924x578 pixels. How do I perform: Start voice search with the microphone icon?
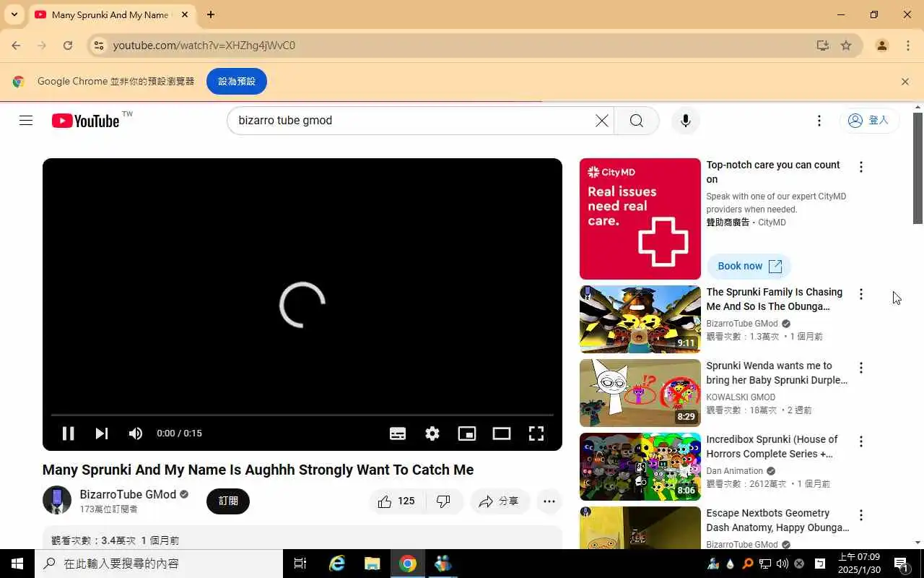(x=686, y=121)
